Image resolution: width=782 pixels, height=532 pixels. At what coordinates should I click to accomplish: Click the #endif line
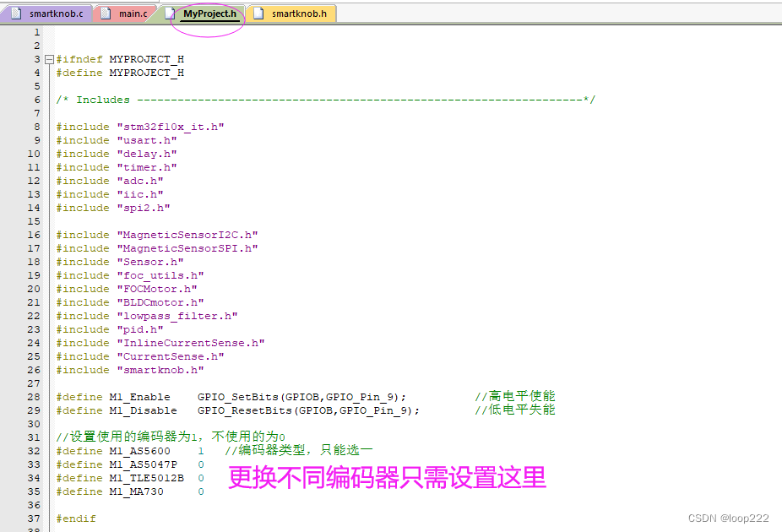[x=76, y=518]
